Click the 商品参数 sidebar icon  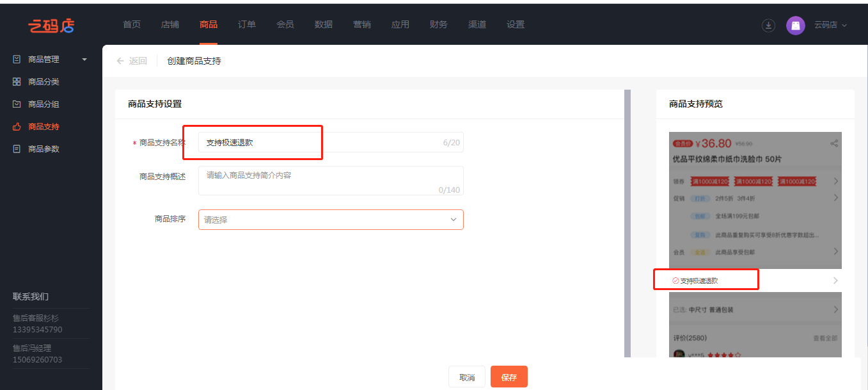click(17, 149)
